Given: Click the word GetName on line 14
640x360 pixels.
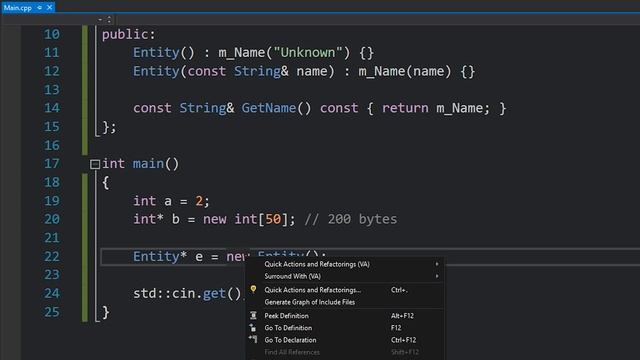Looking at the screenshot, I should click(269, 108).
